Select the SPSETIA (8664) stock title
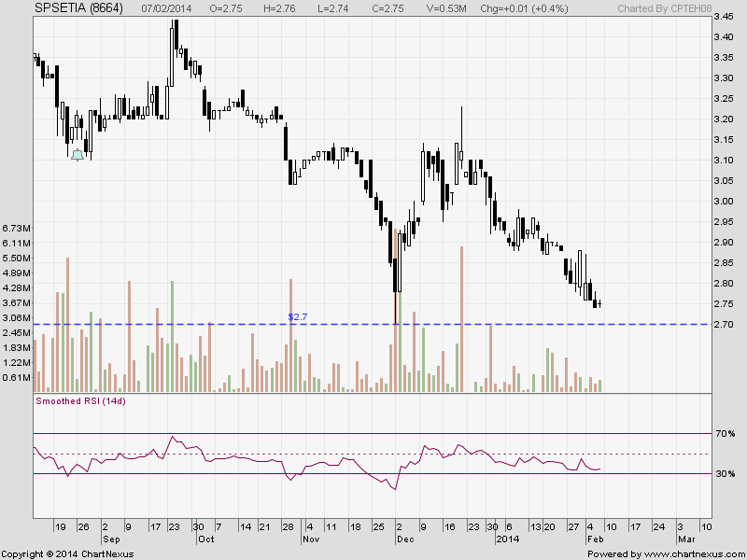The width and height of the screenshot is (747, 560). coord(78,8)
